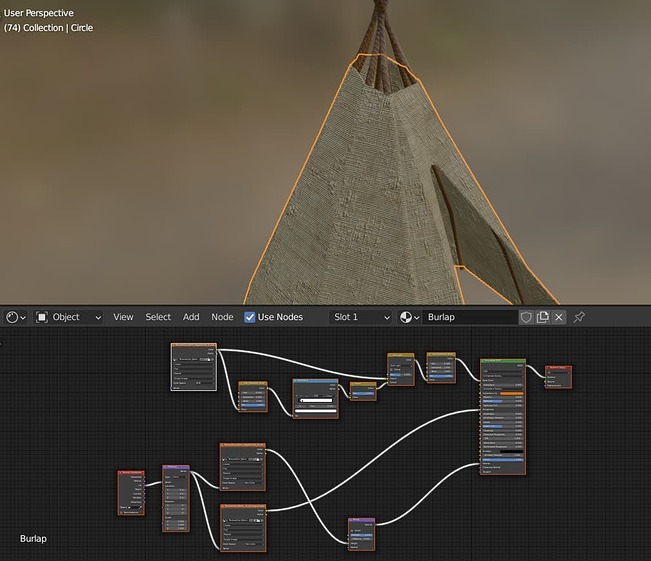The image size is (651, 561).
Task: Select the purple Bump node header
Action: (361, 519)
